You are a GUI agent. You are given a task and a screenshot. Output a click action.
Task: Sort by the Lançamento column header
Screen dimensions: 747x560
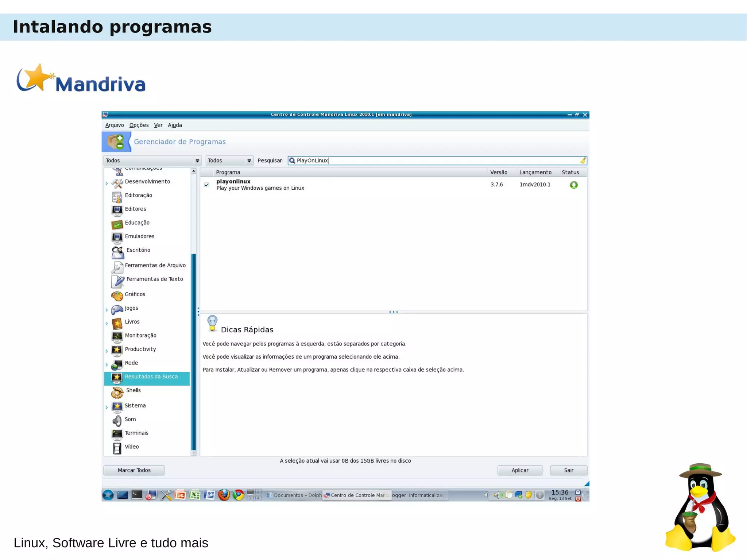(538, 172)
